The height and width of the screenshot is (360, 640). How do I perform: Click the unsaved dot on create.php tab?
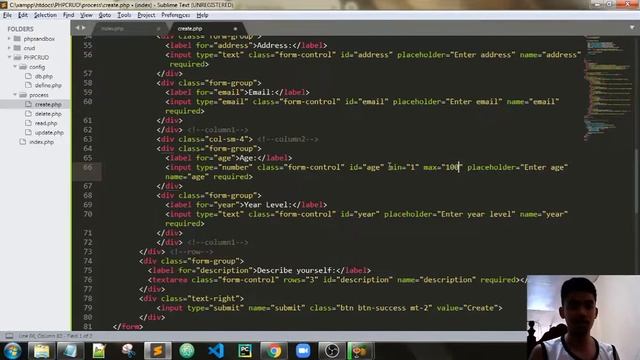[x=235, y=29]
